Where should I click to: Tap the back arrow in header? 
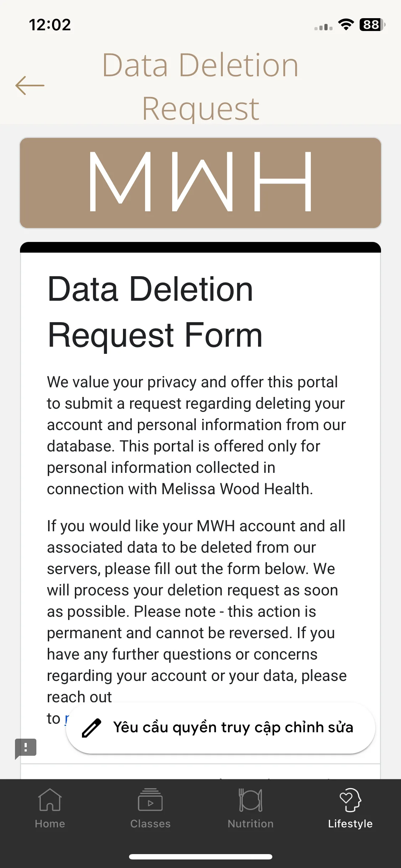30,86
